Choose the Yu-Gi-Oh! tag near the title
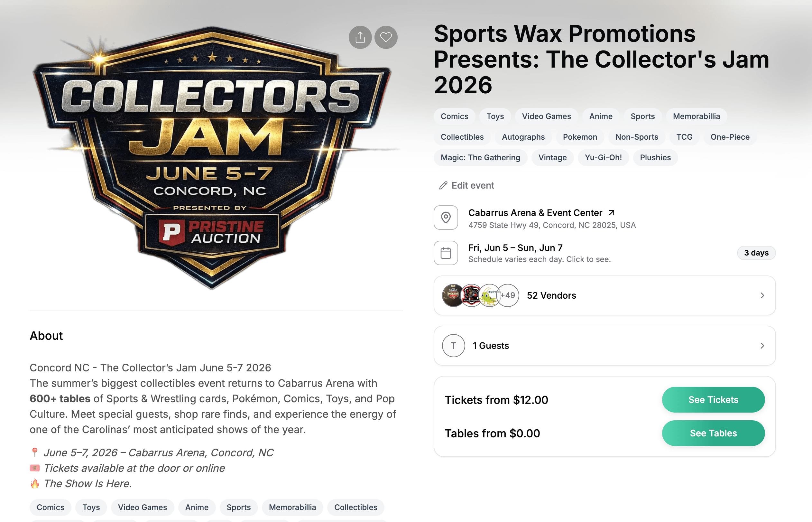812x522 pixels. (603, 158)
